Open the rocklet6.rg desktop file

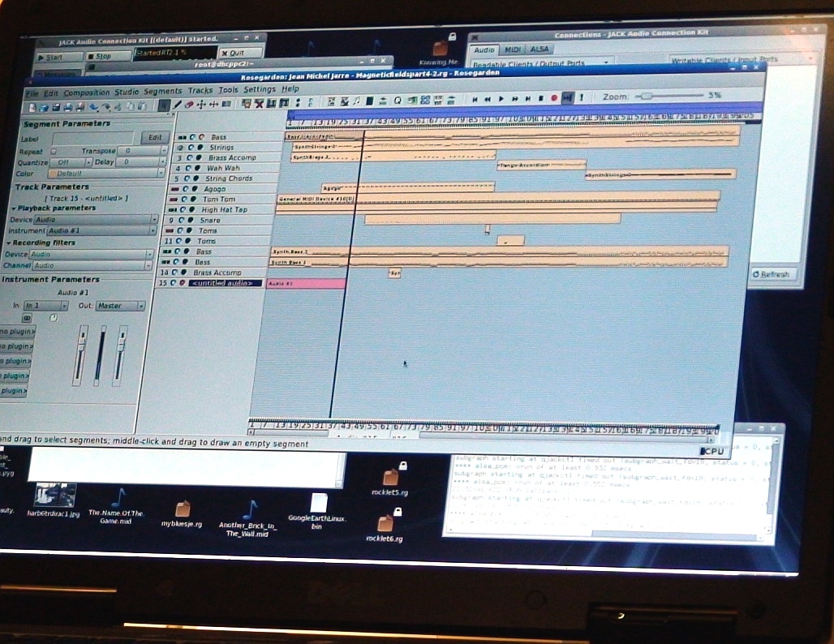(385, 526)
